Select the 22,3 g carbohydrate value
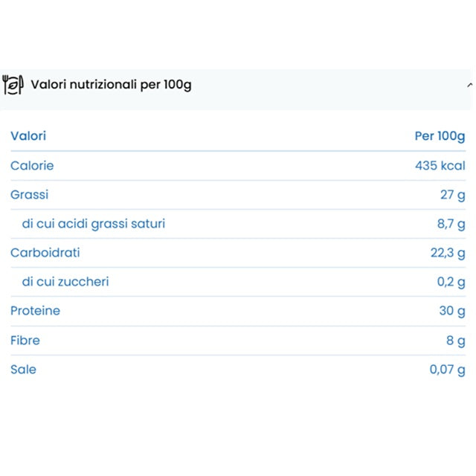Screen dimensions: 476x476 pyautogui.click(x=448, y=253)
